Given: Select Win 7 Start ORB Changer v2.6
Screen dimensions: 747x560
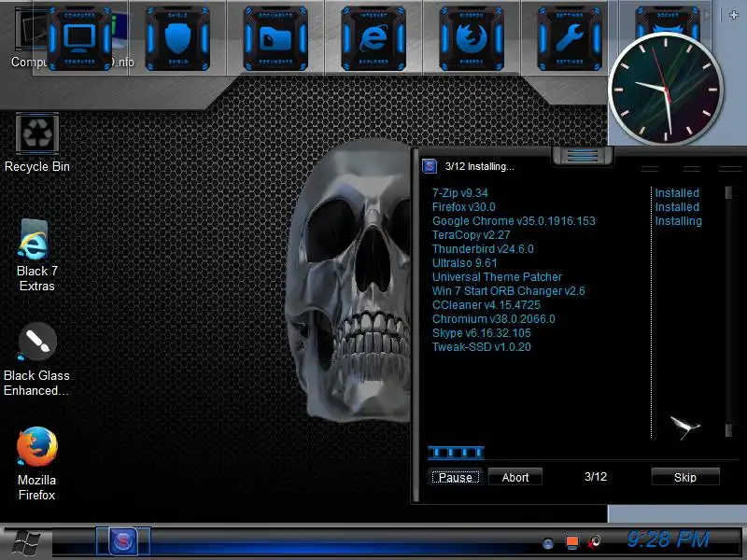Looking at the screenshot, I should coord(508,290).
